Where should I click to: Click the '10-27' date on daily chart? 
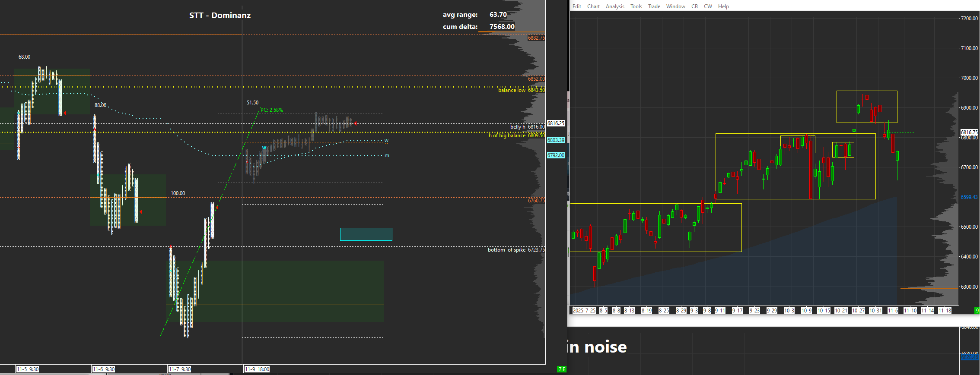tap(858, 311)
